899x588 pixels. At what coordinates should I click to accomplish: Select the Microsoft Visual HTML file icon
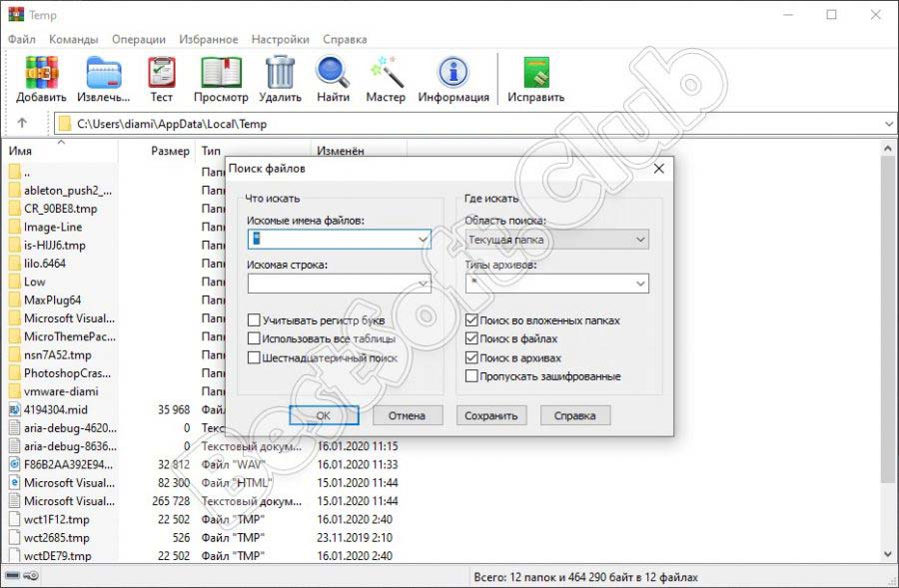tap(15, 483)
